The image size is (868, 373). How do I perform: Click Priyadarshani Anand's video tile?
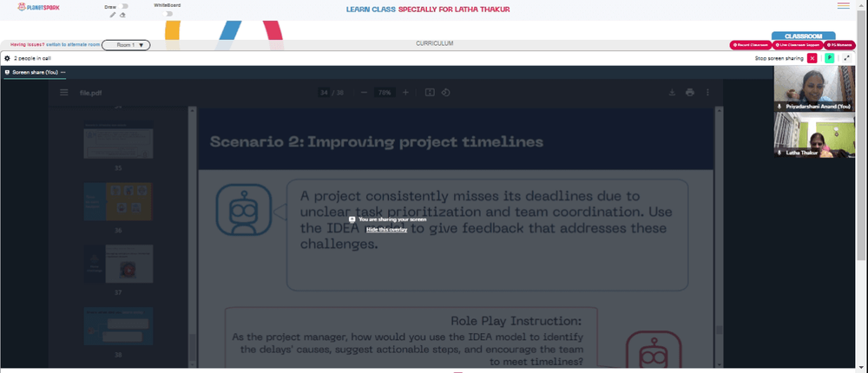coord(814,88)
